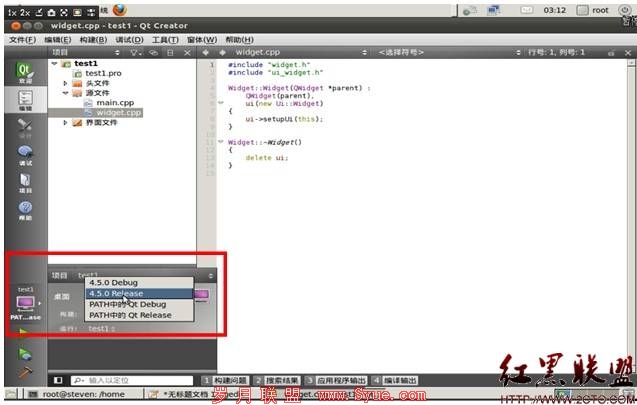Click the fullscreen icon in the overlay bar
The image size is (637, 405).
pos(64,13)
